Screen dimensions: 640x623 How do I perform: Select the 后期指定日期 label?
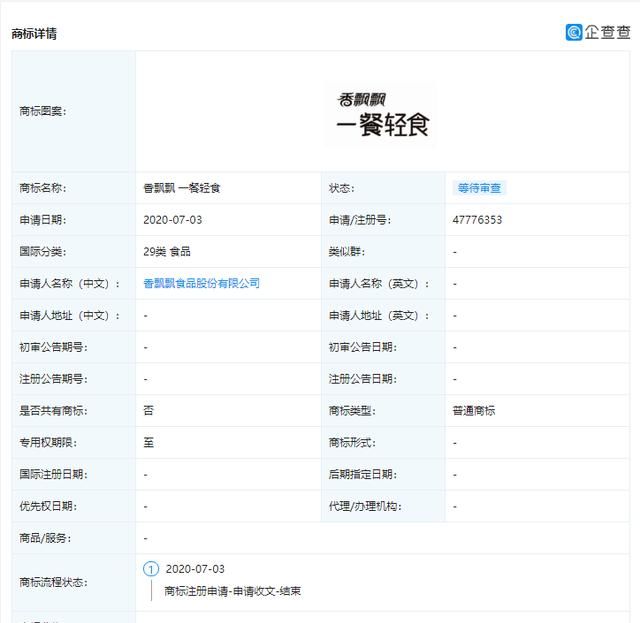point(363,474)
